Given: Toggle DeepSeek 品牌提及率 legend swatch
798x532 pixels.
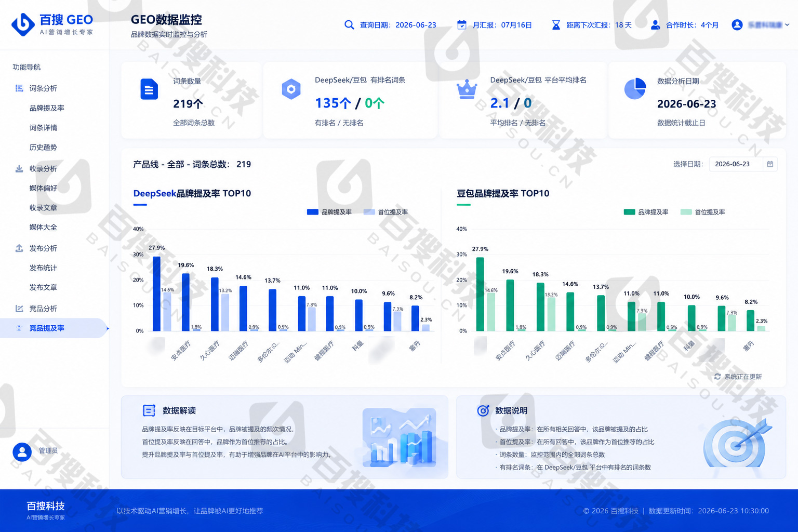Looking at the screenshot, I should (313, 212).
